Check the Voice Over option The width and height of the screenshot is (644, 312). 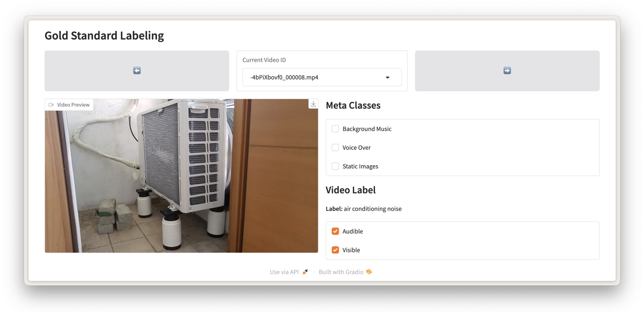[x=335, y=148]
